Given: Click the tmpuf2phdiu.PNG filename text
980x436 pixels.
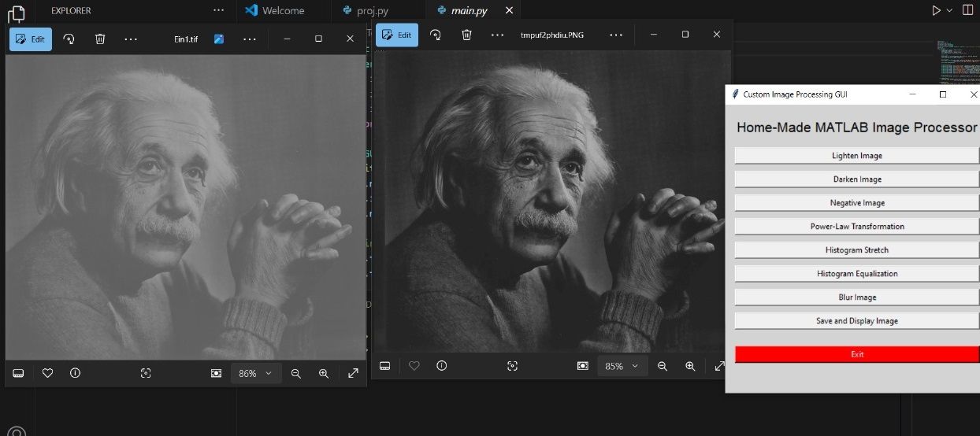Looking at the screenshot, I should click(x=552, y=35).
